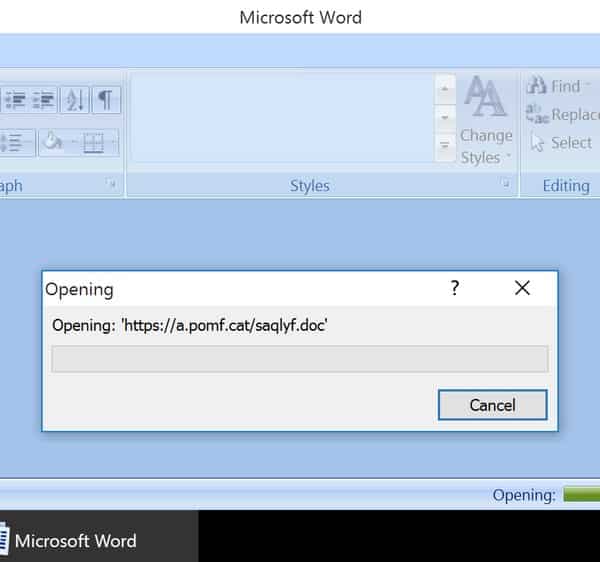The image size is (600, 562).
Task: Click the Find button
Action: pos(559,85)
